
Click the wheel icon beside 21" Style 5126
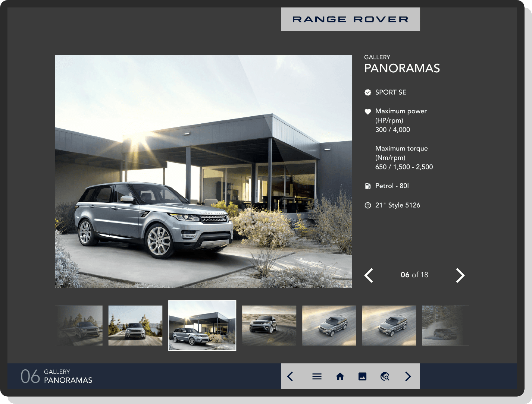coord(368,205)
